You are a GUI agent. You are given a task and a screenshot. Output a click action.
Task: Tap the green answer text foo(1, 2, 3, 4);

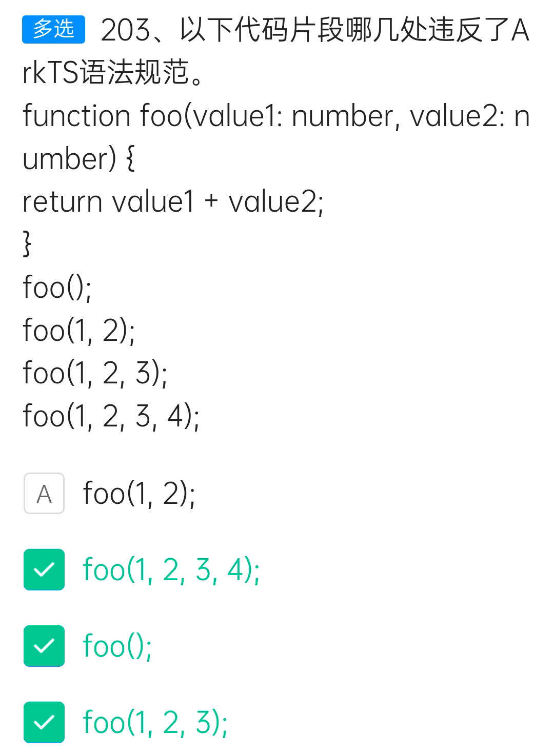(x=171, y=569)
